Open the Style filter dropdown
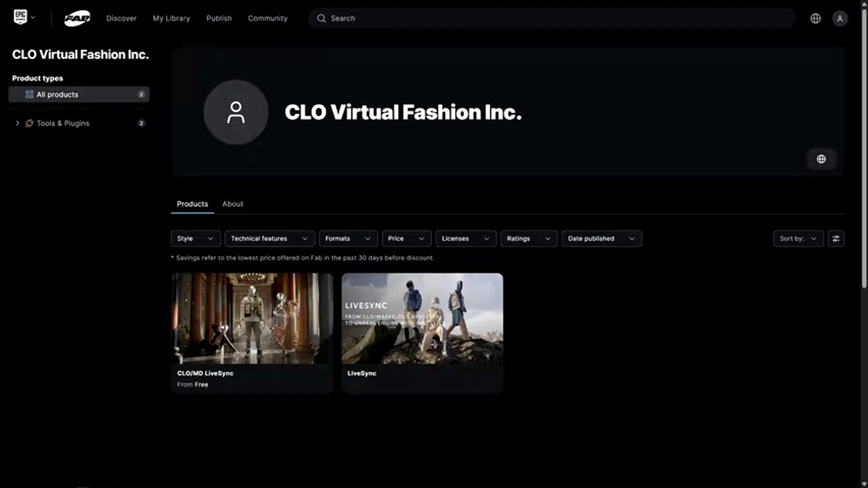 [x=195, y=239]
